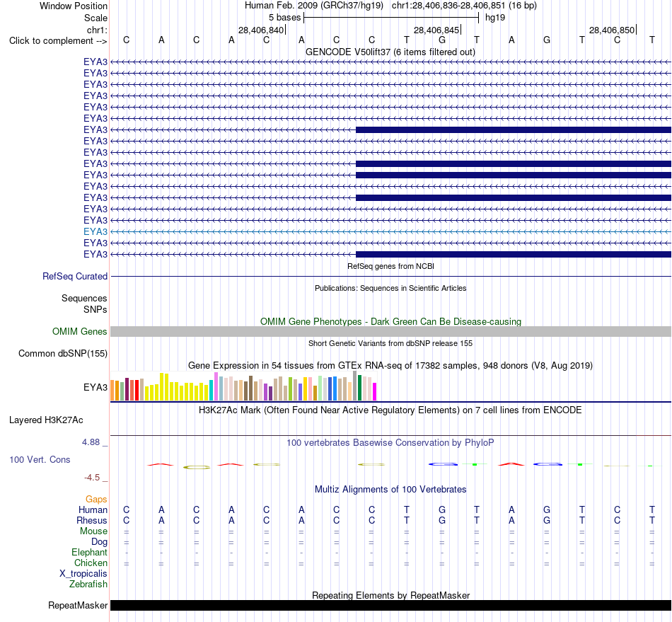Select the 'Rhesus' alignment row label
The height and width of the screenshot is (622, 672).
click(x=92, y=520)
